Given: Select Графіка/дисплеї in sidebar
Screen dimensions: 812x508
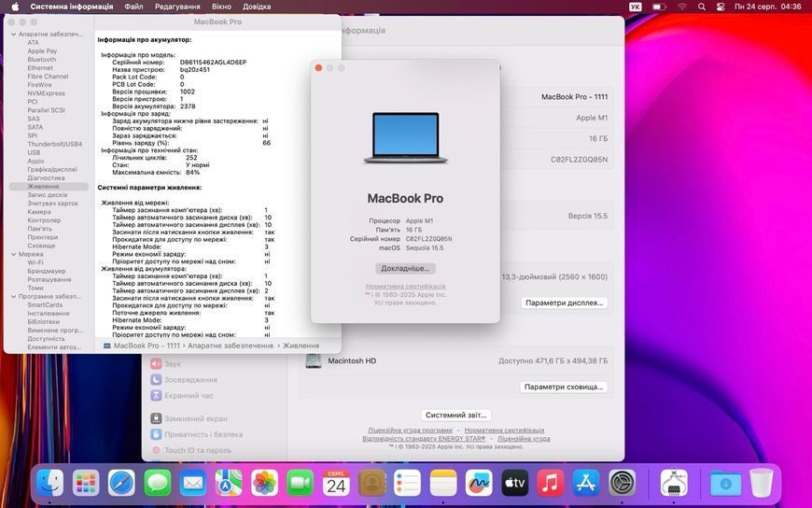Looking at the screenshot, I should click(52, 170).
